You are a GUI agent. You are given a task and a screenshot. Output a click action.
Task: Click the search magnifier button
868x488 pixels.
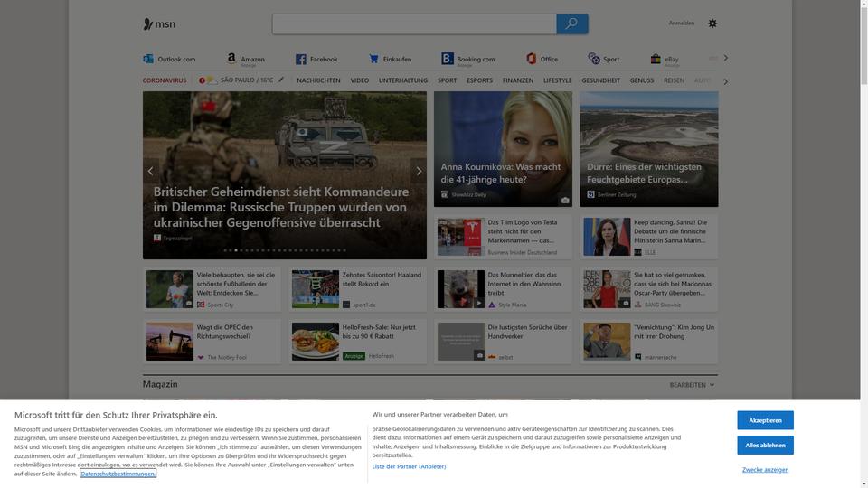tap(571, 23)
